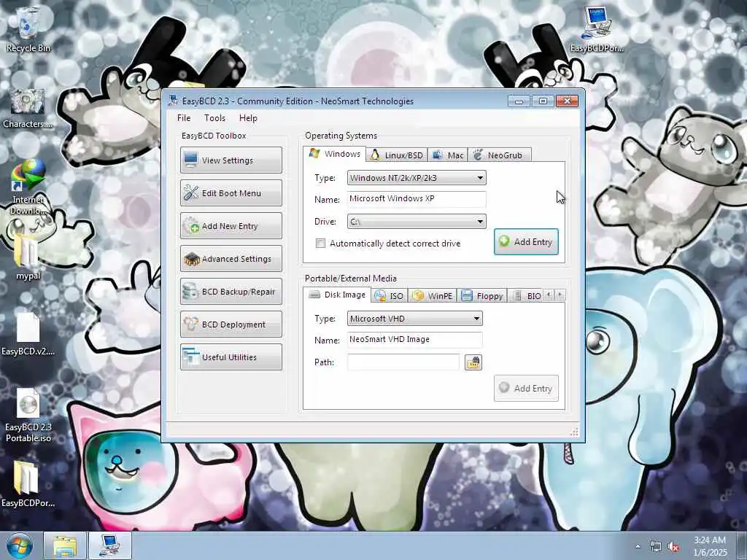Select Add New Entry toolbox button
The image size is (747, 560).
(x=231, y=226)
